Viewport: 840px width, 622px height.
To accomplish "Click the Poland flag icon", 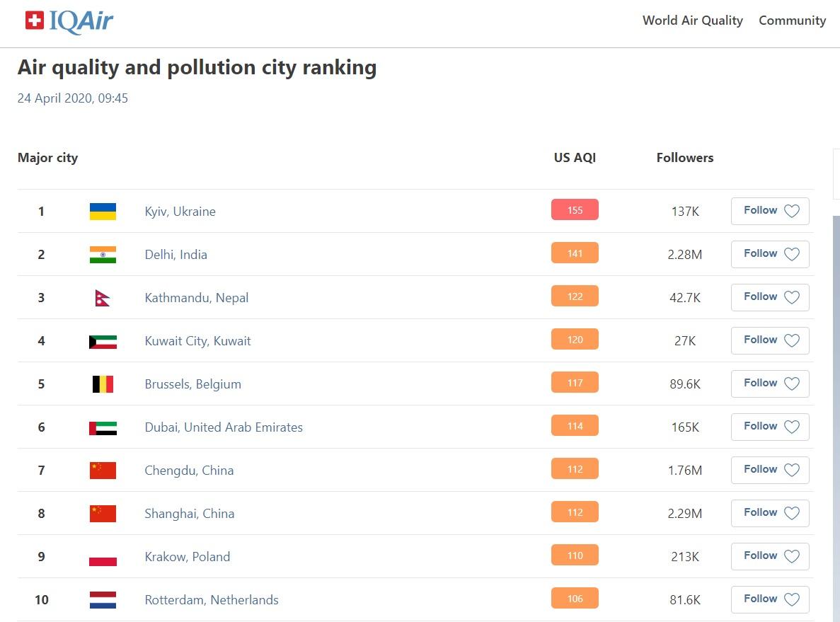I will point(103,557).
